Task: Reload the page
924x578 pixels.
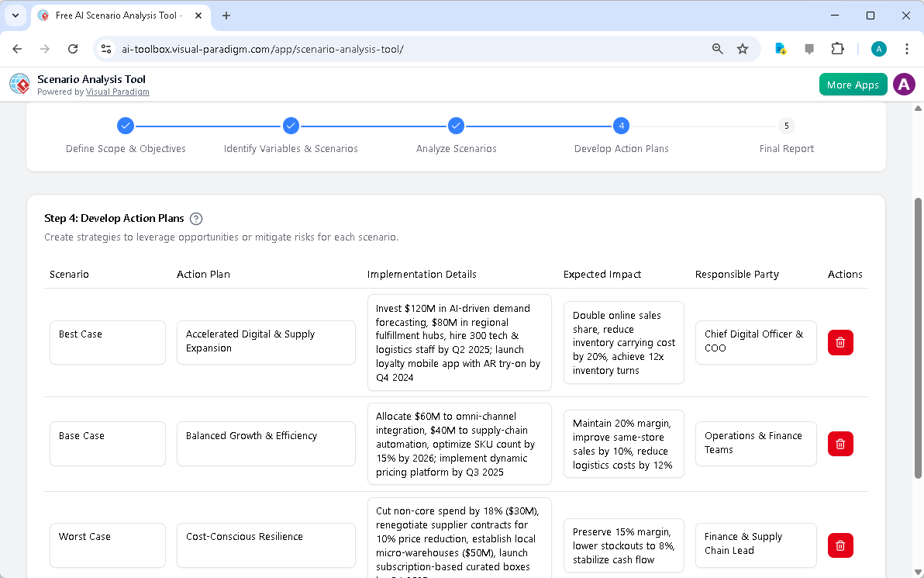Action: click(x=72, y=48)
